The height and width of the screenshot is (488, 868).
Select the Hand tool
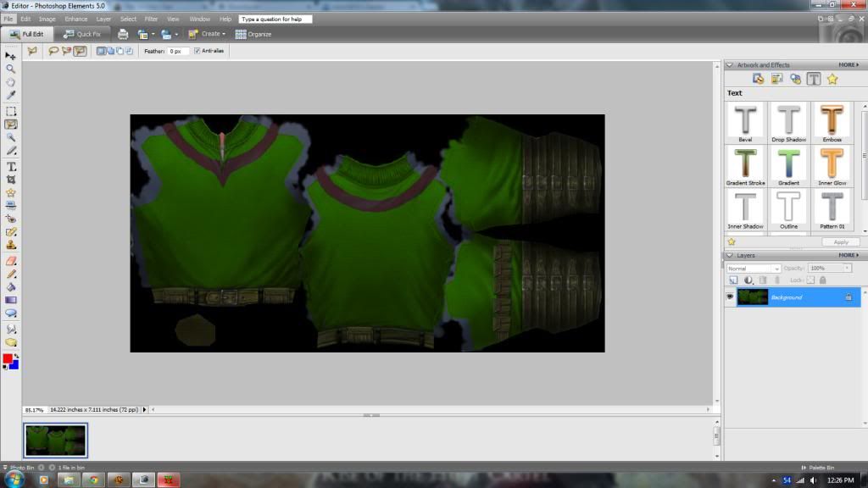tap(10, 82)
